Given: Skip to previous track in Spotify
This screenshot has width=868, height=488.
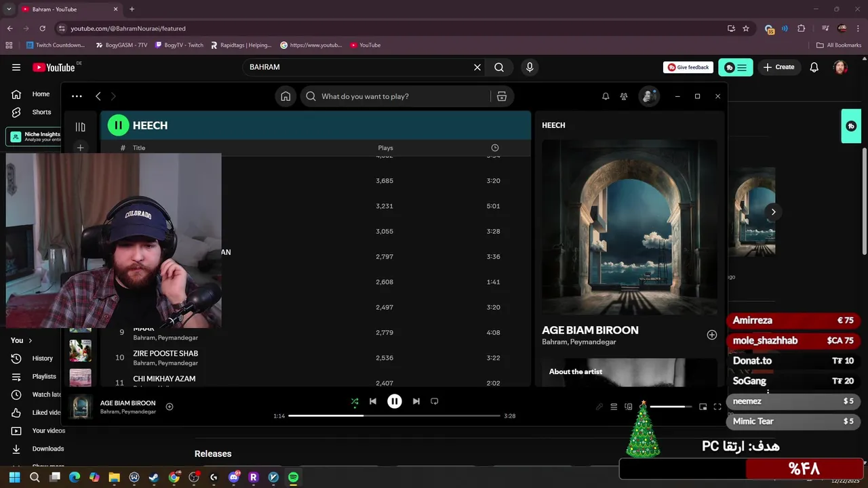Looking at the screenshot, I should 372,401.
